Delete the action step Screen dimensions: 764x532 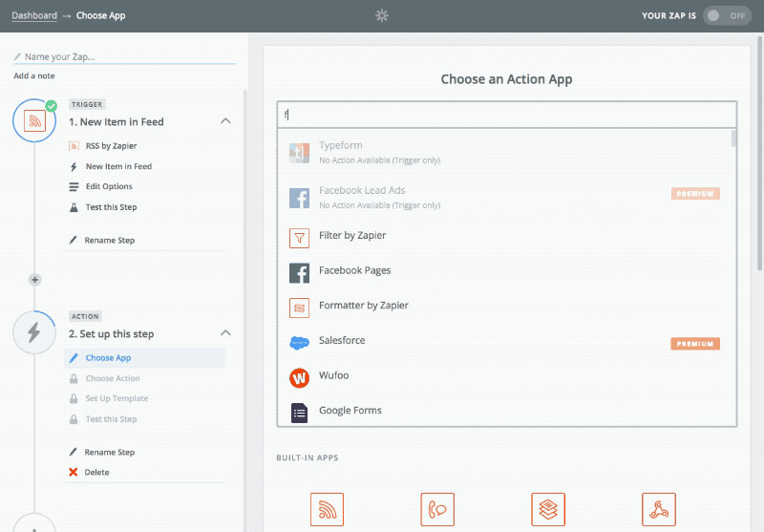click(96, 472)
